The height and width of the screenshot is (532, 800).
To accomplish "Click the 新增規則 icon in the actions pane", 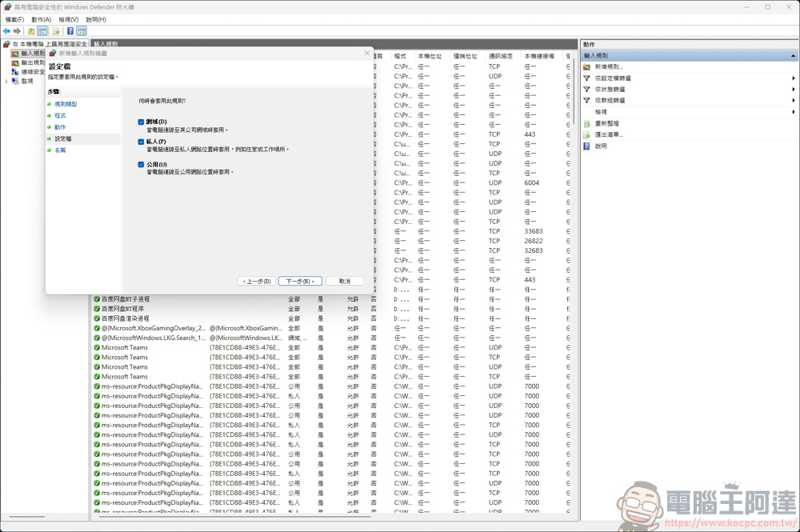I will 587,66.
